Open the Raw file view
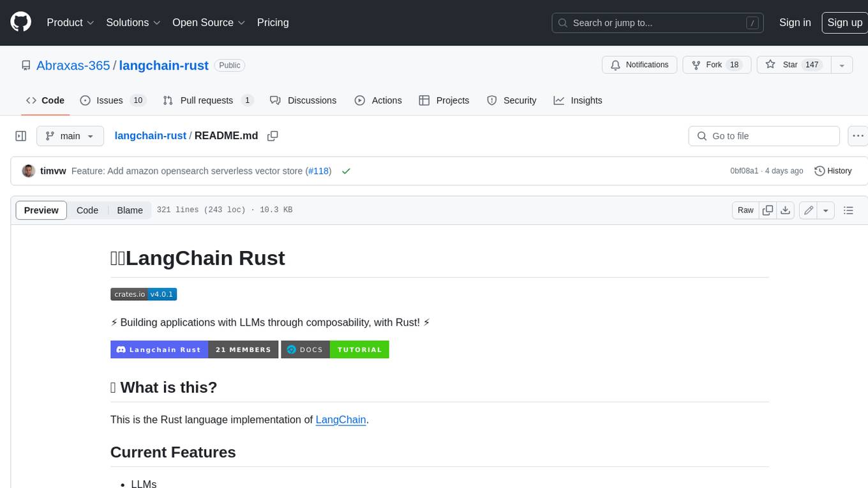 pyautogui.click(x=745, y=210)
